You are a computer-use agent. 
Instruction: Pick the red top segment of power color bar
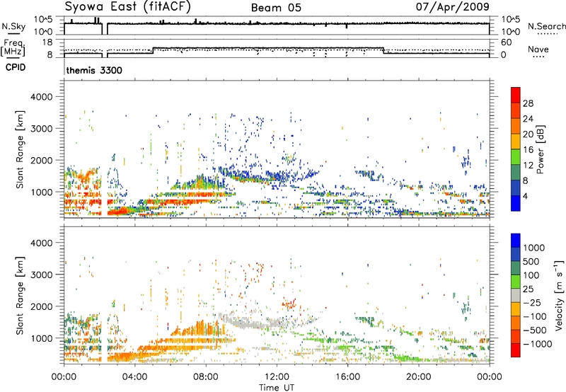point(516,96)
